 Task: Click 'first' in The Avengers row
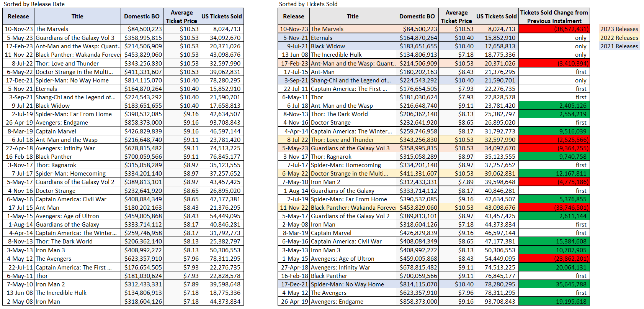[x=581, y=293]
